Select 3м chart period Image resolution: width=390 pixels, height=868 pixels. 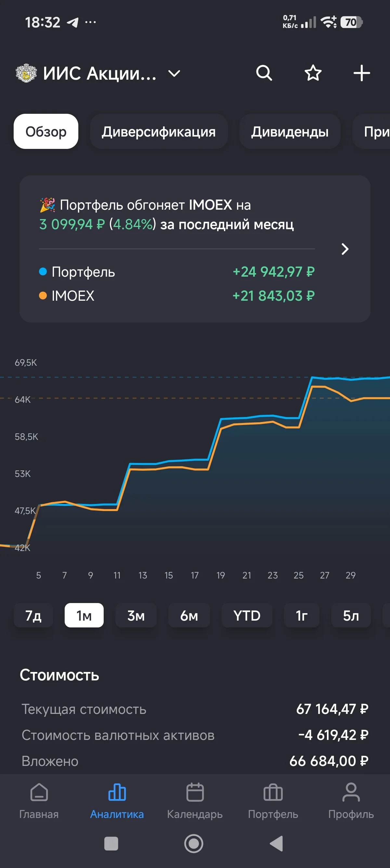point(136,615)
